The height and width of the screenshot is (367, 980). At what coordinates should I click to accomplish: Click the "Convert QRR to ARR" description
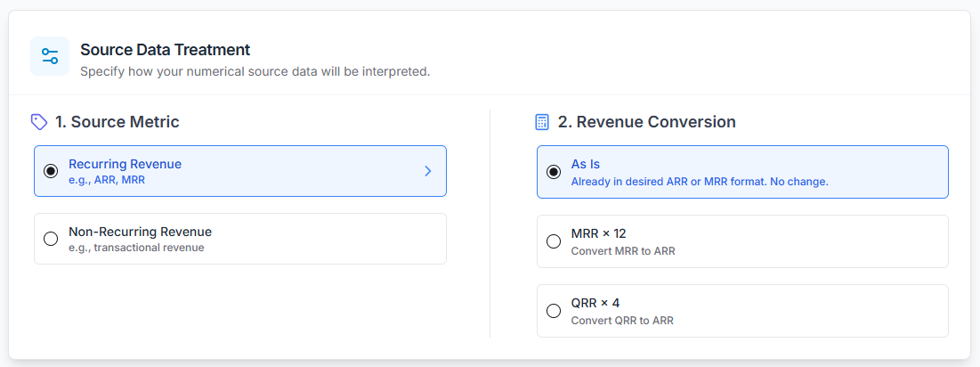(622, 321)
